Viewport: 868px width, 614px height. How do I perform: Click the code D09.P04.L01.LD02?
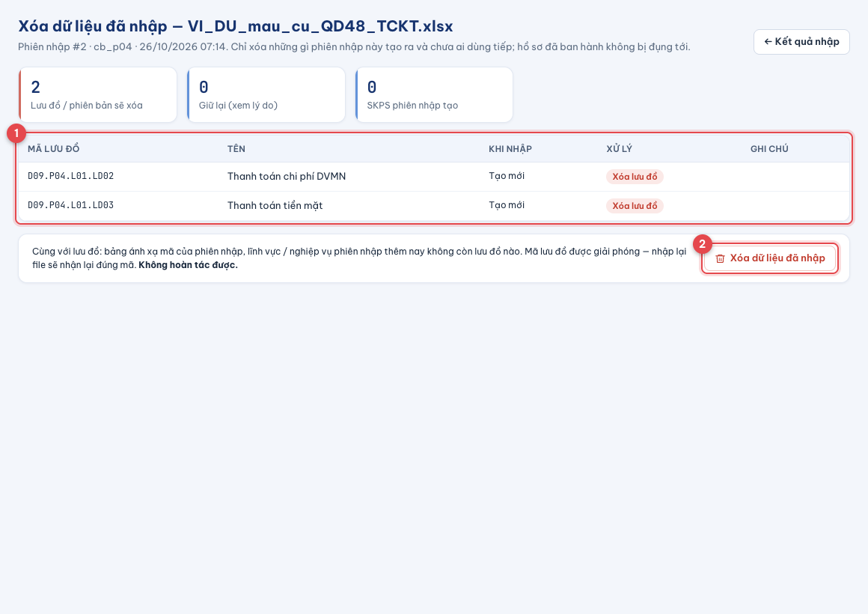[71, 176]
